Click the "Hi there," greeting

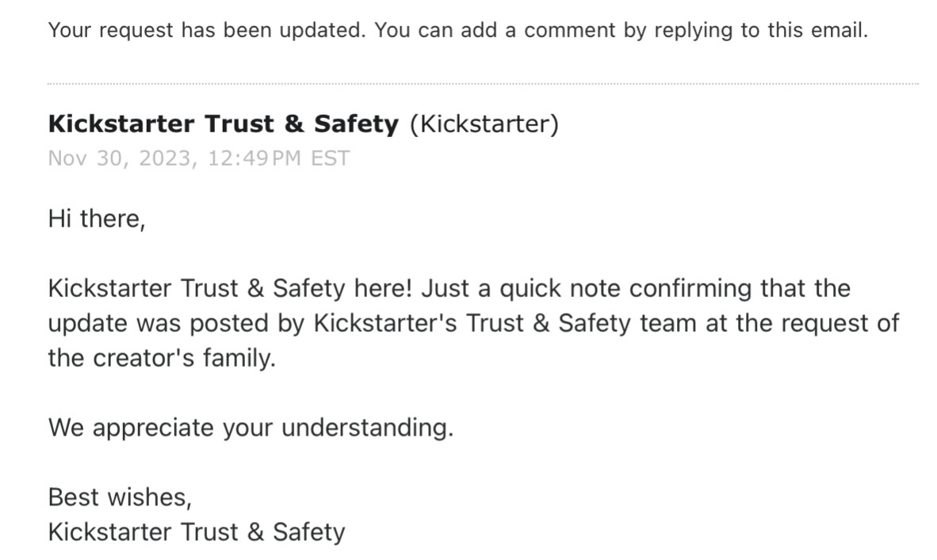(97, 218)
